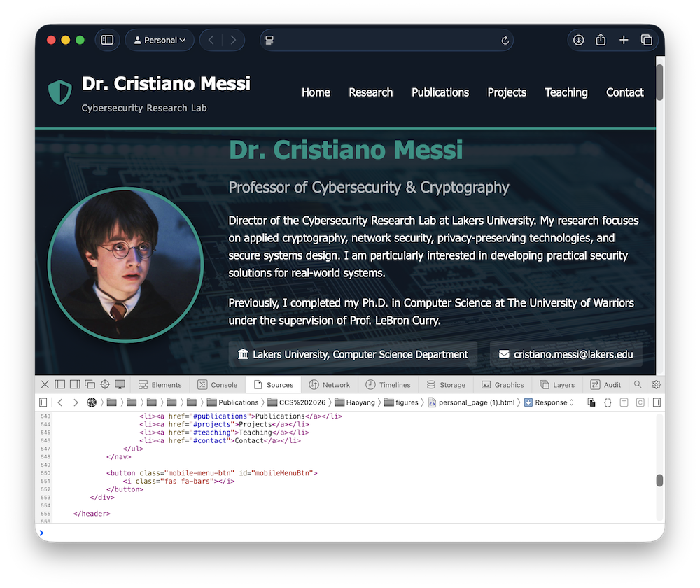
Task: Click the cristiano.messi@lakers.edu email button
Action: tap(566, 354)
